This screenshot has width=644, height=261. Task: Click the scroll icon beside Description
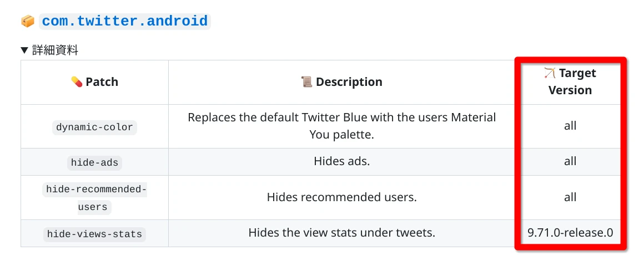[x=306, y=82]
